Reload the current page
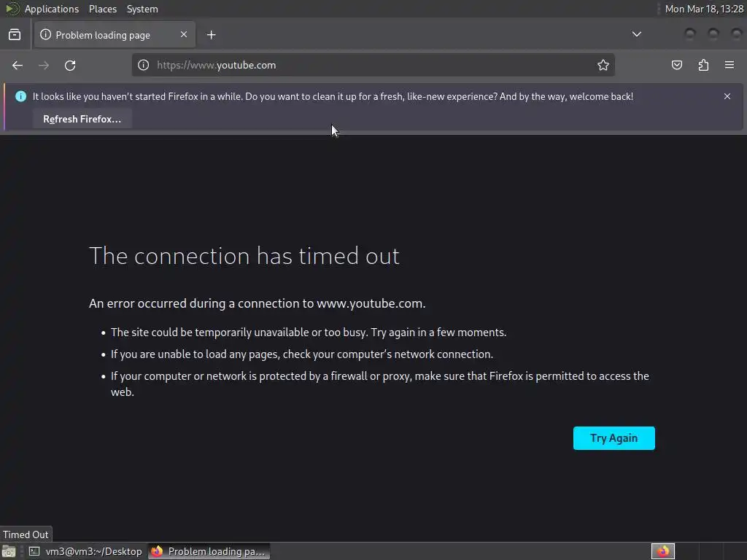The height and width of the screenshot is (560, 747). coord(70,65)
